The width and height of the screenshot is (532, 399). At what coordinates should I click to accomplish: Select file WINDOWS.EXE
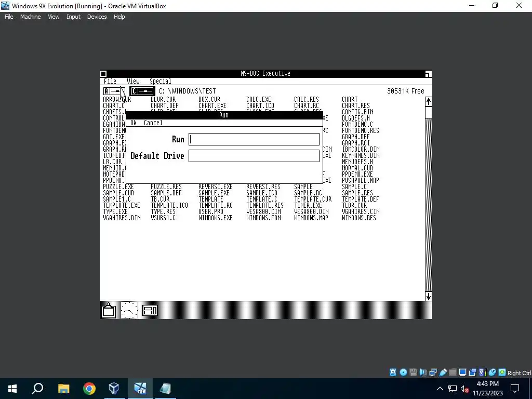tap(216, 218)
